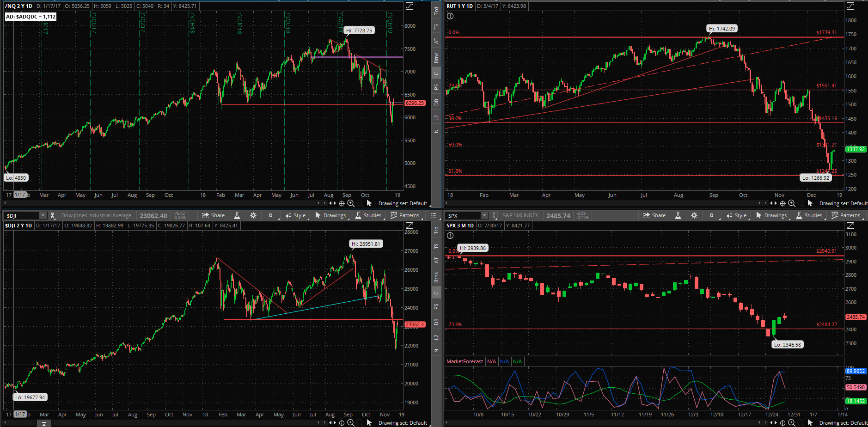This screenshot has height=427, width=868.
Task: Select the pointer tool below the $DJI chart
Action: 369,422
